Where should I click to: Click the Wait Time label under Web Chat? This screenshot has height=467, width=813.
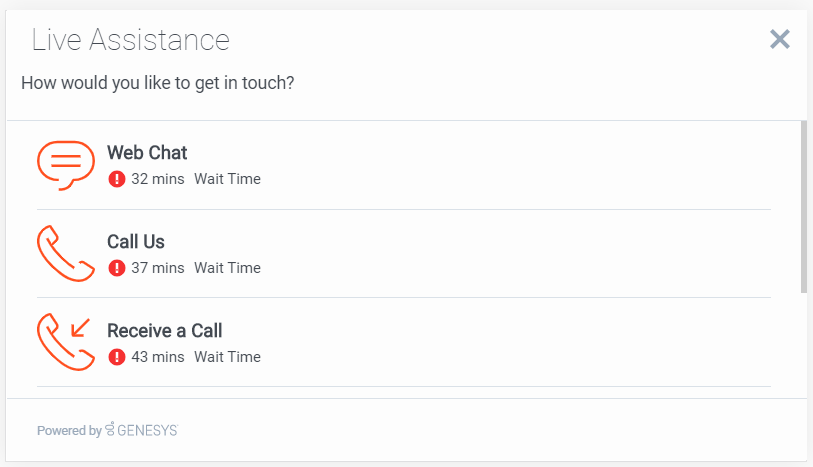pyautogui.click(x=227, y=180)
